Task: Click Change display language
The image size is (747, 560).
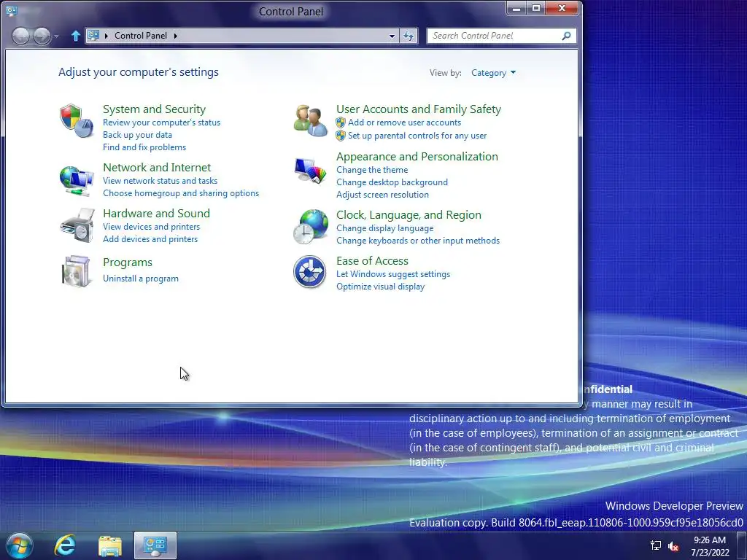Action: click(385, 228)
